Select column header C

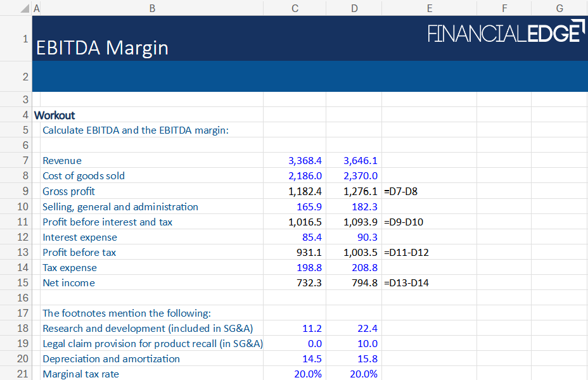pos(294,8)
